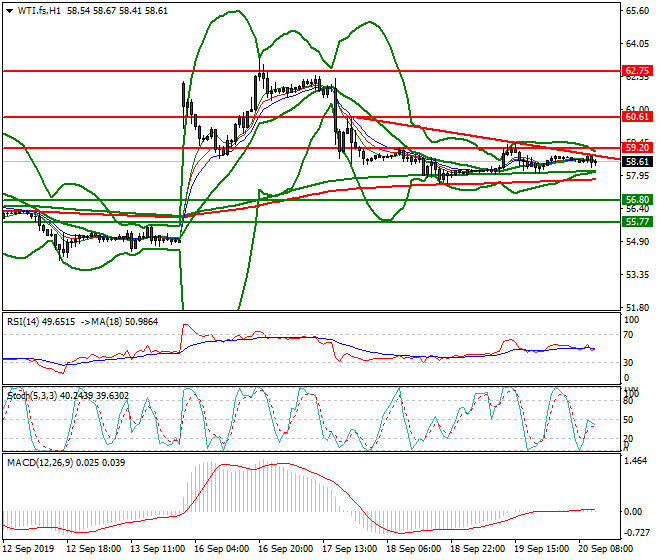Click the current price 58.61 label
The width and height of the screenshot is (660, 560).
[637, 162]
